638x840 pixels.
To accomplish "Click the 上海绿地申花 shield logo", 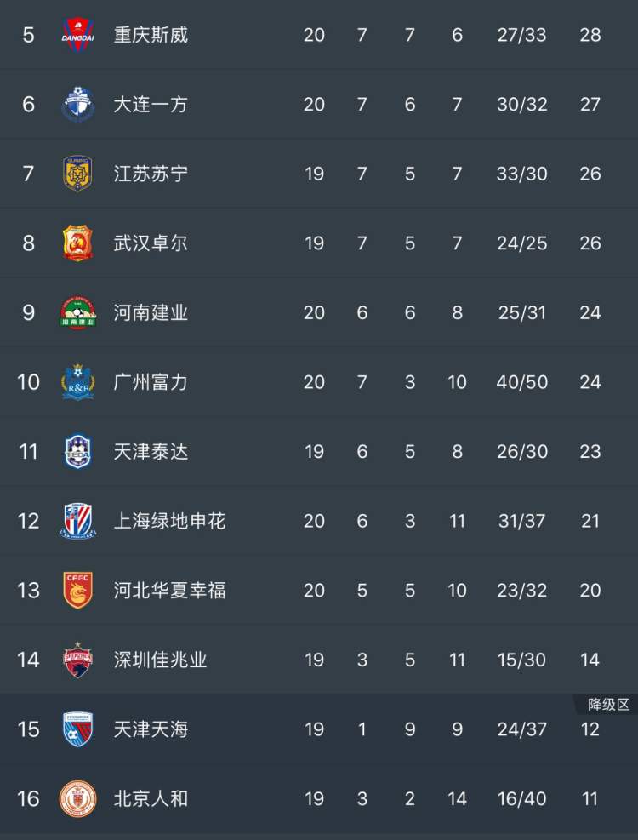I will 78,521.
